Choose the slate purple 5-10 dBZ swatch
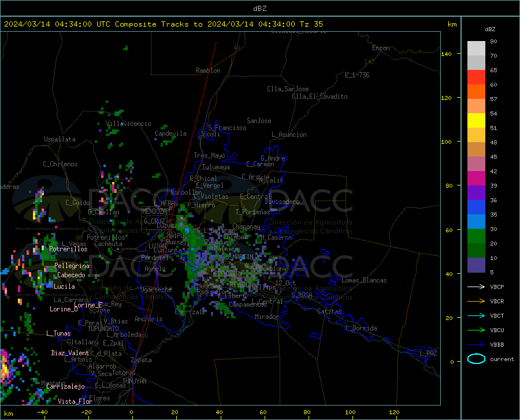 click(476, 265)
